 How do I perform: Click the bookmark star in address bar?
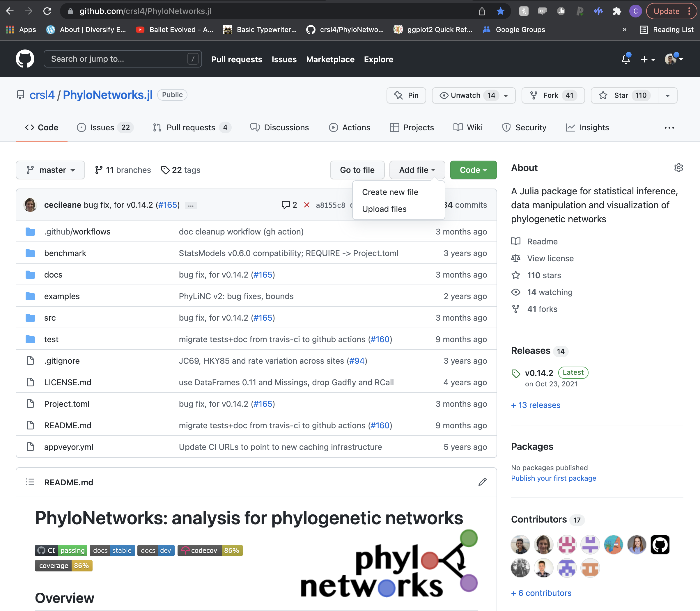pos(500,11)
